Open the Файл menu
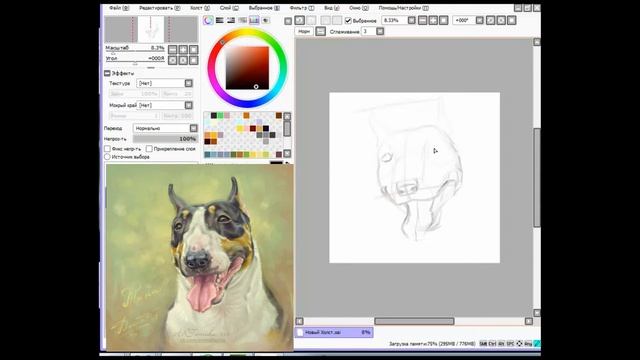Screen dimensions: 640x360 (x=119, y=8)
